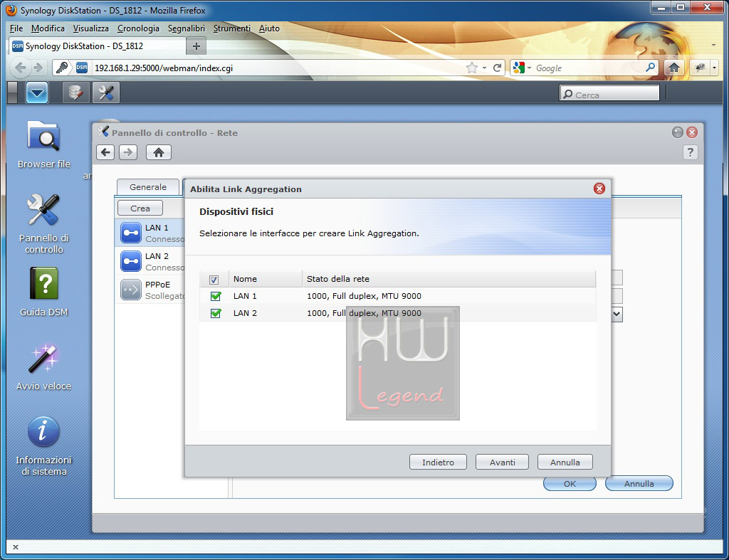Open Firefox home page button
Screen dimensions: 729x560
(673, 68)
